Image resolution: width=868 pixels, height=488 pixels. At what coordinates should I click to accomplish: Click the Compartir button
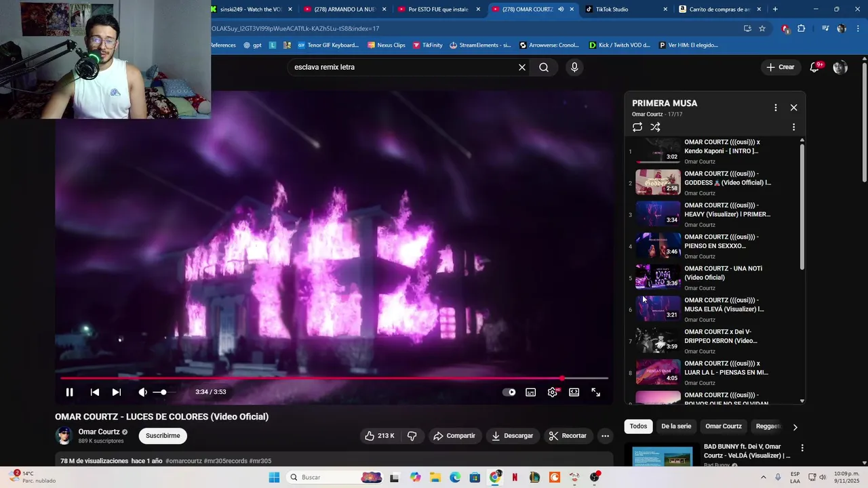click(x=454, y=436)
